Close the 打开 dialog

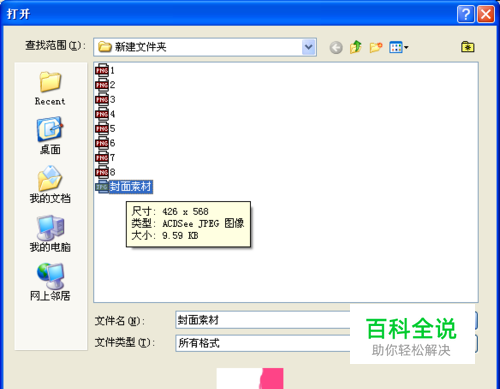tap(486, 14)
